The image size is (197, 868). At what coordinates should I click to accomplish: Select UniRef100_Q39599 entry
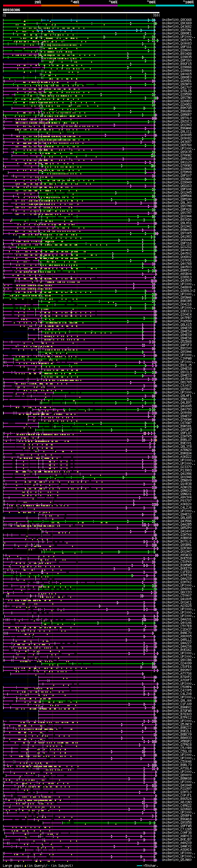point(177,94)
